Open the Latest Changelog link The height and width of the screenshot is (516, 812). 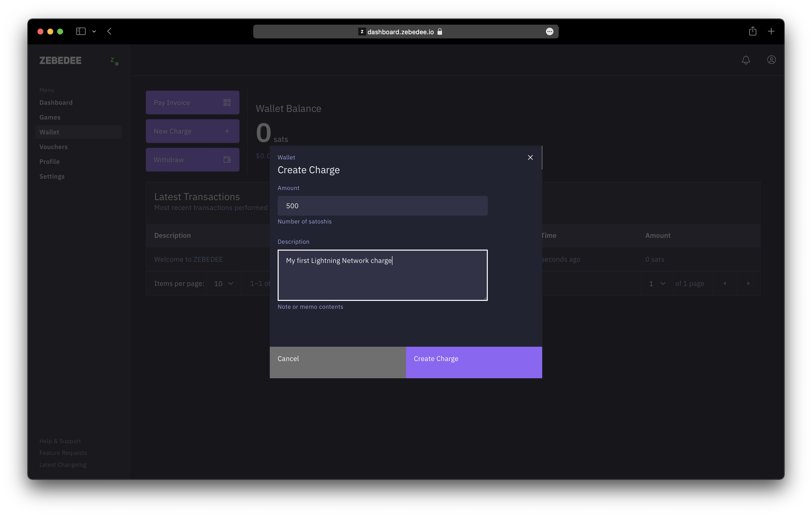click(x=63, y=465)
